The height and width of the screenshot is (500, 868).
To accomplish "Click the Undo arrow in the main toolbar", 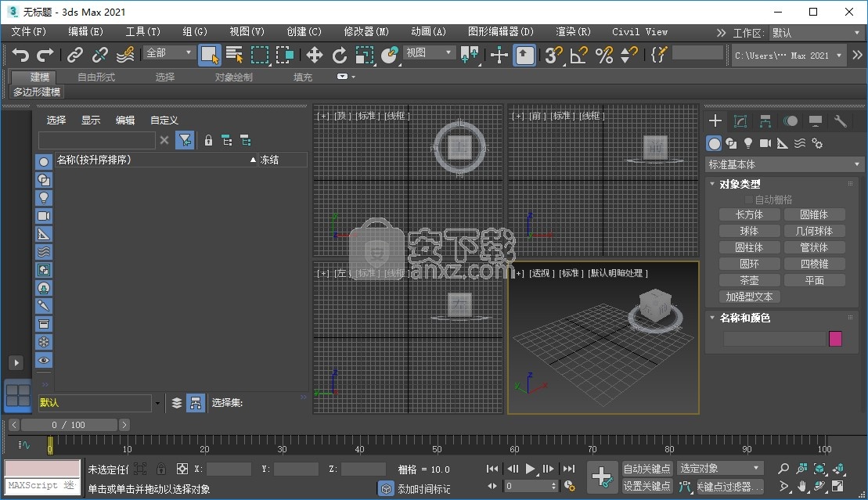I will [20, 55].
